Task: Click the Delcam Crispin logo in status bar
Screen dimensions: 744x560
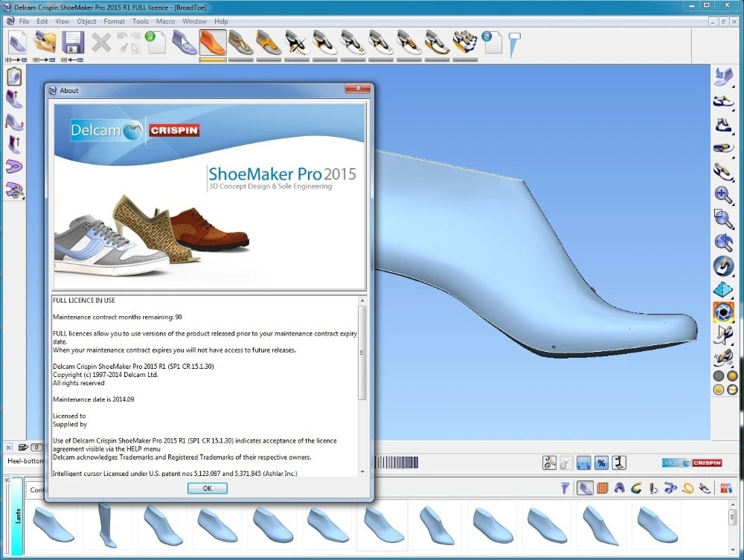Action: 692,463
